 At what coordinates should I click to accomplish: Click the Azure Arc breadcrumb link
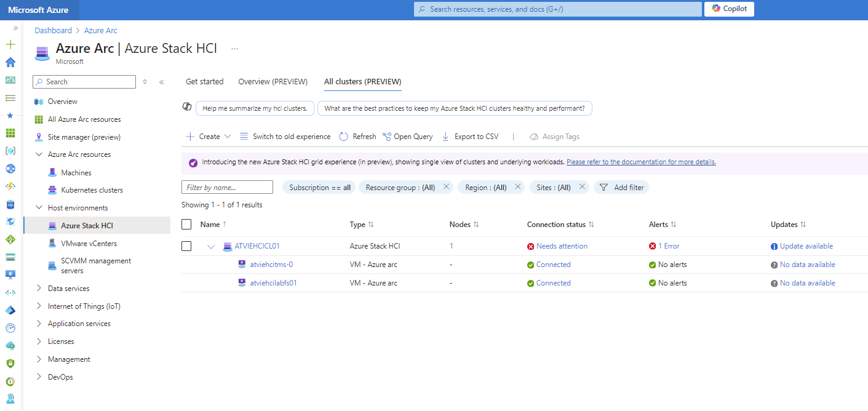click(101, 30)
